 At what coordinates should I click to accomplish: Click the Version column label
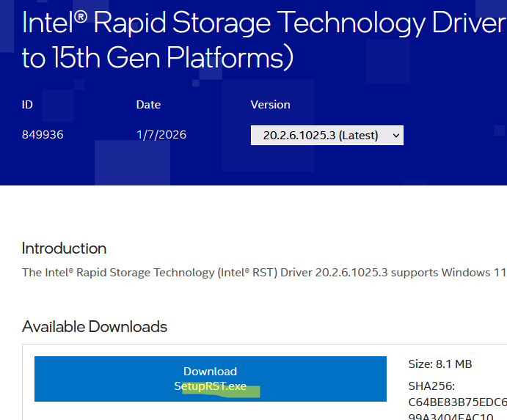point(270,105)
